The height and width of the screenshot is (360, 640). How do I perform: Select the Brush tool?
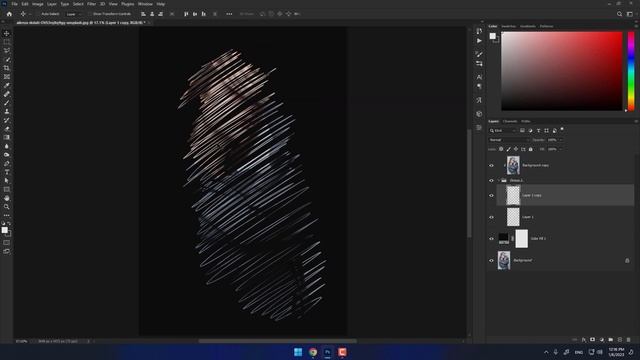point(7,103)
